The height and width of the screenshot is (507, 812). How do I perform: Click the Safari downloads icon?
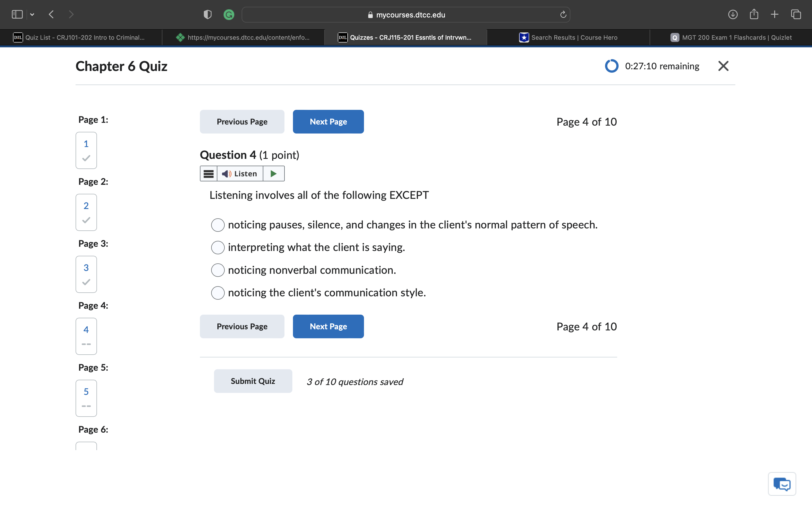tap(732, 14)
